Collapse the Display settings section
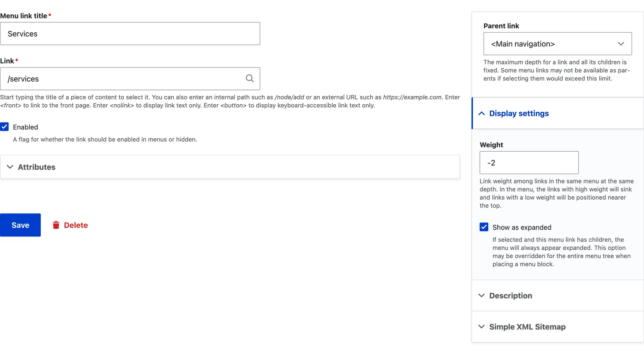The width and height of the screenshot is (644, 354). point(558,113)
